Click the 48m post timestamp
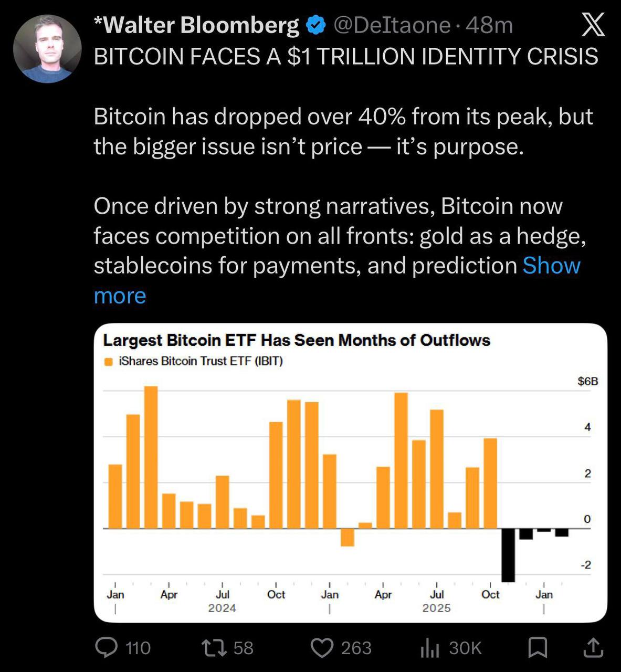 tap(489, 25)
